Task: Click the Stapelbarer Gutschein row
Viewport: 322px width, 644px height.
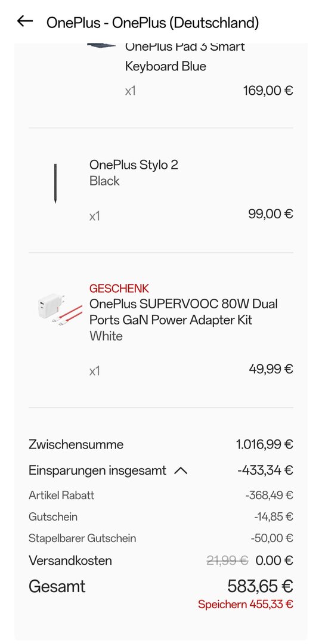Action: [x=161, y=538]
